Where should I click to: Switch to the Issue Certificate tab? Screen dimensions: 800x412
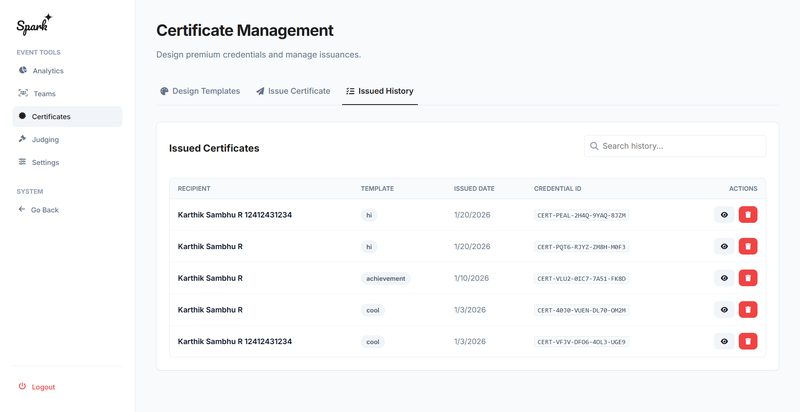(x=293, y=91)
